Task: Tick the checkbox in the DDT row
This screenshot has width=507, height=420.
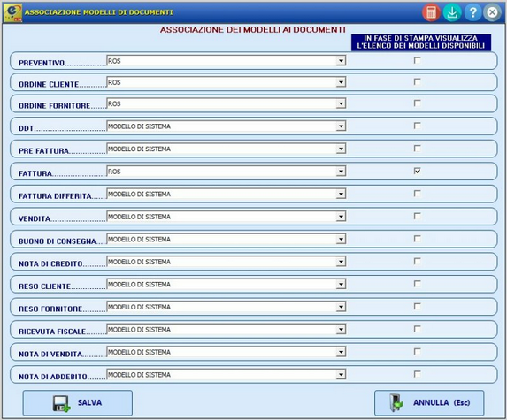Action: pyautogui.click(x=418, y=126)
